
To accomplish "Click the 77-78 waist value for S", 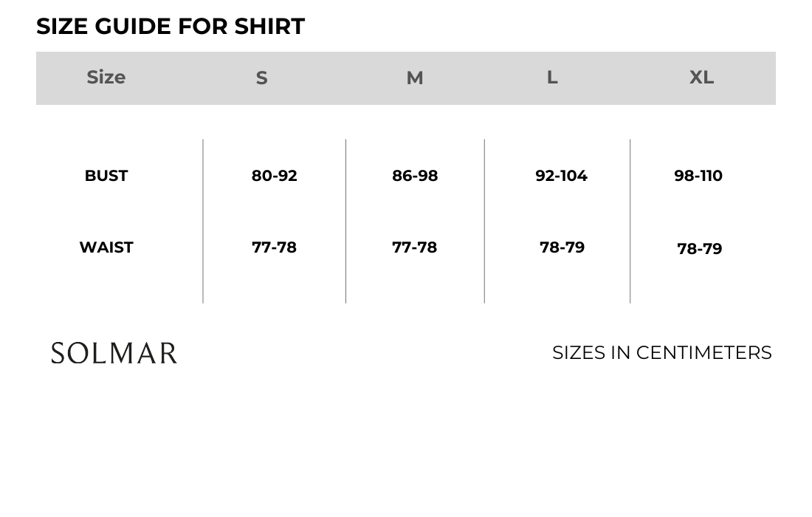I will [274, 247].
